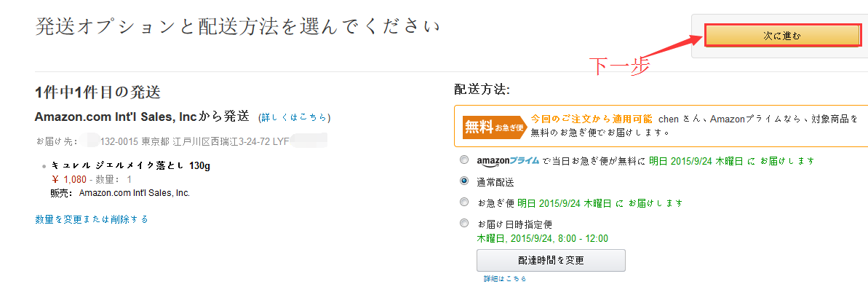Click the amazonプライム logo
Image resolution: width=868 pixels, height=287 pixels.
tap(508, 161)
